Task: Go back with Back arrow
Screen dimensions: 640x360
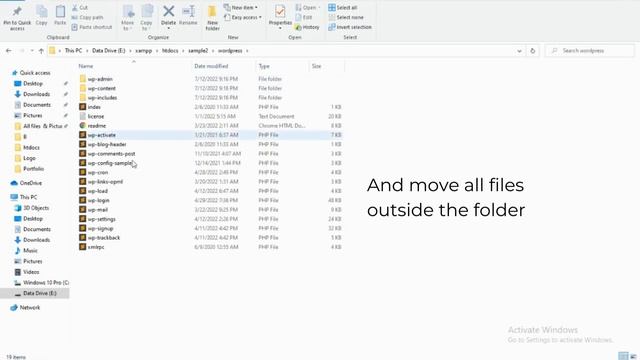Action: click(9, 51)
